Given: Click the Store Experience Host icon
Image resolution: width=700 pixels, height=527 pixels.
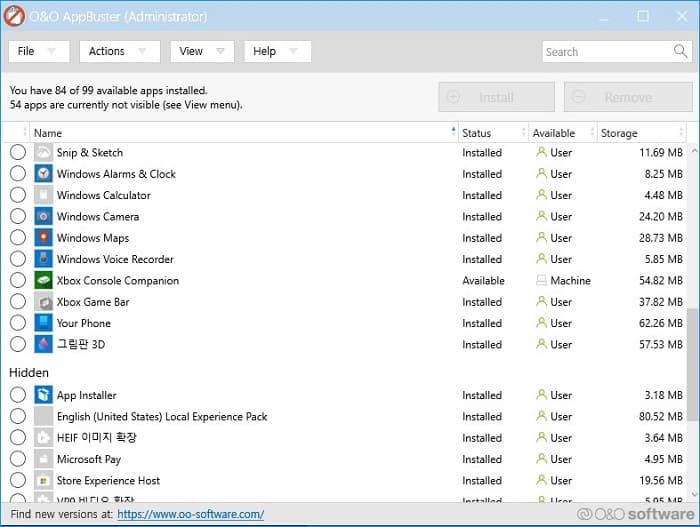Looking at the screenshot, I should pyautogui.click(x=43, y=480).
